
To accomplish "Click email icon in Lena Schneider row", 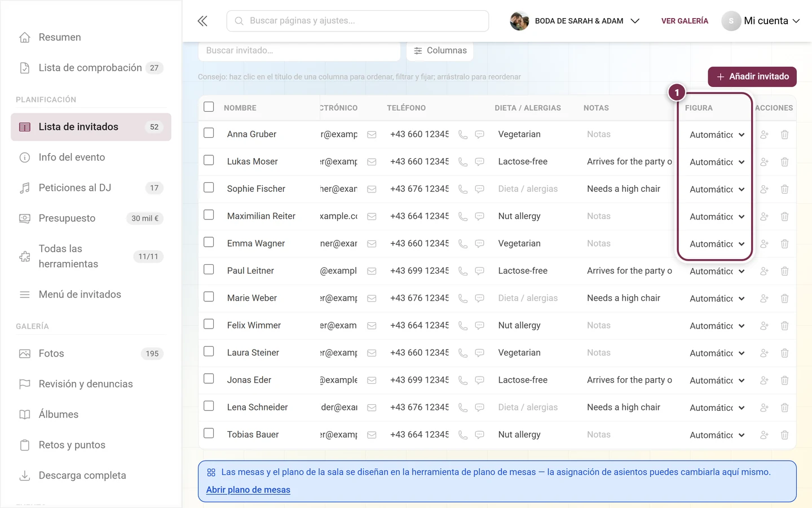I will point(372,408).
